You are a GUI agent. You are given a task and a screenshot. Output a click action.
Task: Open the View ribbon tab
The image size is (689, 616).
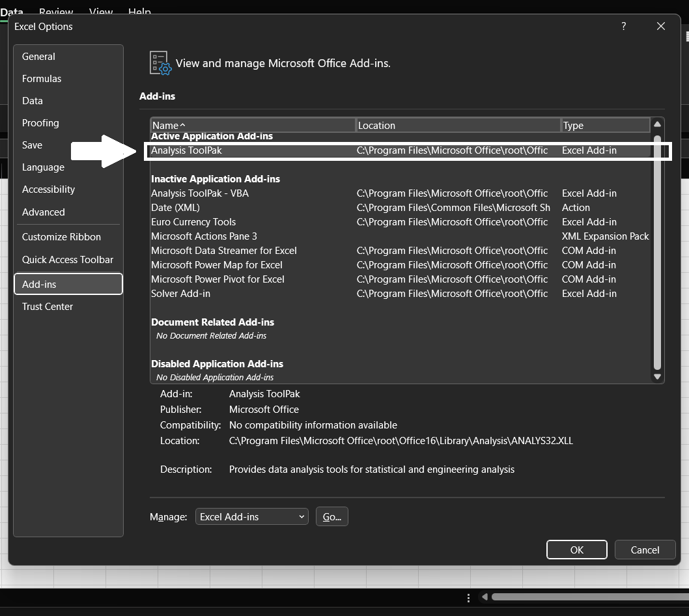click(x=101, y=12)
